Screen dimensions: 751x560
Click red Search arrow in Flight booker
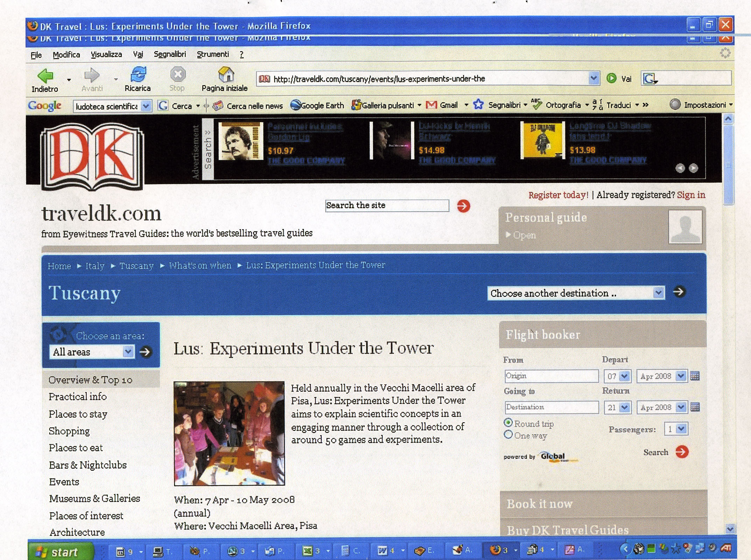coord(682,452)
